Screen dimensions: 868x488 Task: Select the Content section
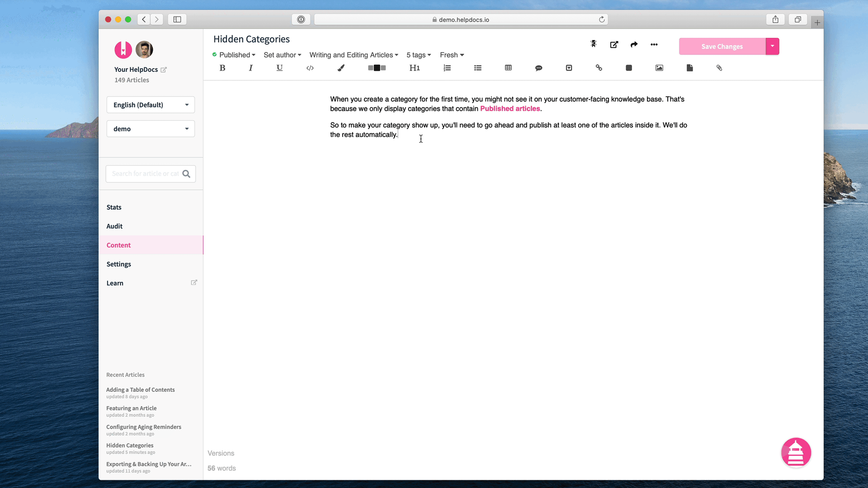[x=151, y=245]
